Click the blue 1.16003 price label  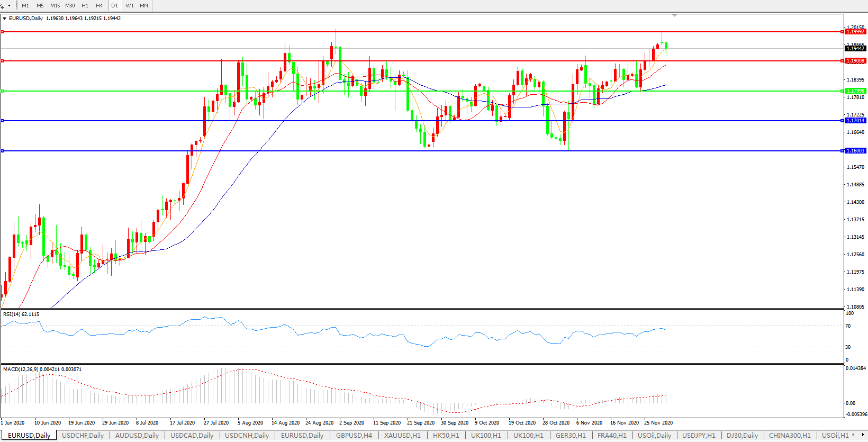coord(855,151)
